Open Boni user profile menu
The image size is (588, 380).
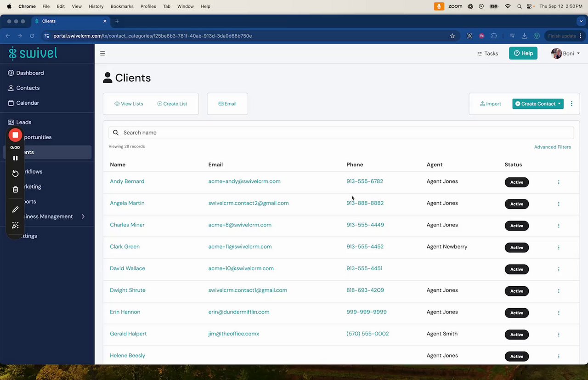pyautogui.click(x=565, y=53)
